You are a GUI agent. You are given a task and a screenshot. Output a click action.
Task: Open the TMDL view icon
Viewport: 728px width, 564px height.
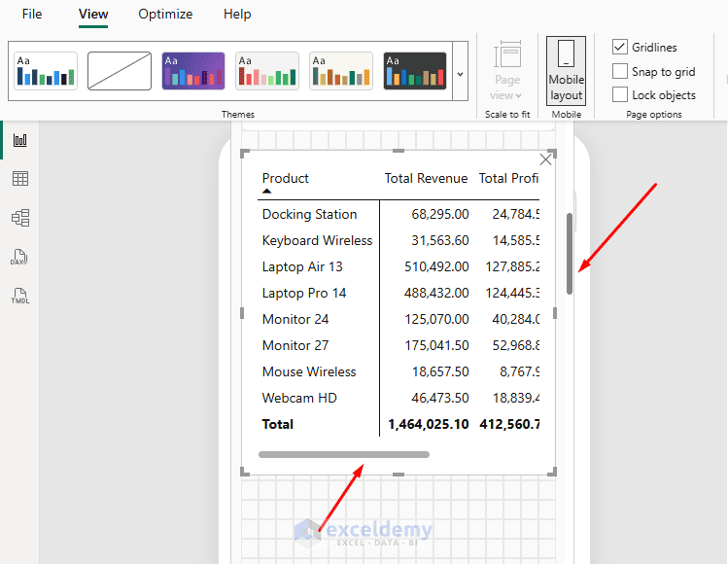pos(20,296)
